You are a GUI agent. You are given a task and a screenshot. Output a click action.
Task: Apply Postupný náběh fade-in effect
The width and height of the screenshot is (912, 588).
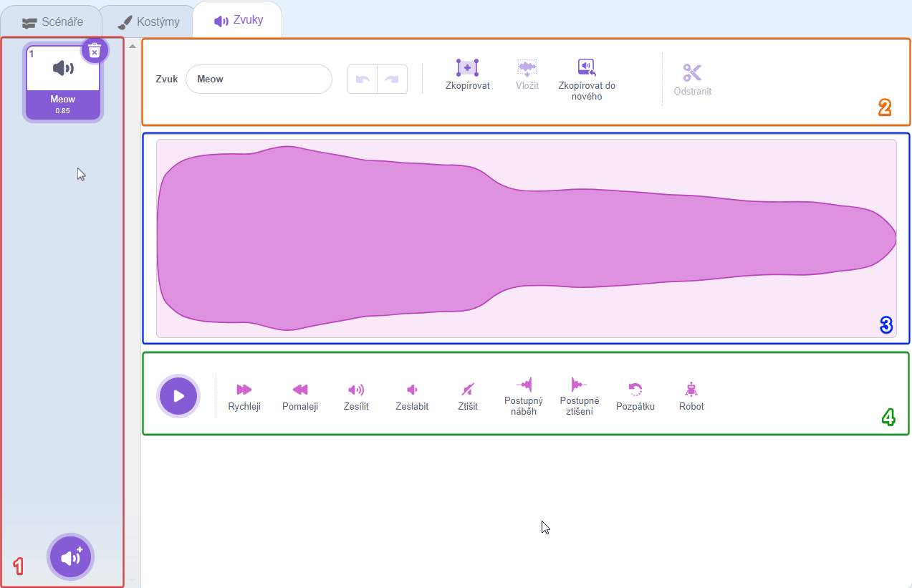[524, 385]
